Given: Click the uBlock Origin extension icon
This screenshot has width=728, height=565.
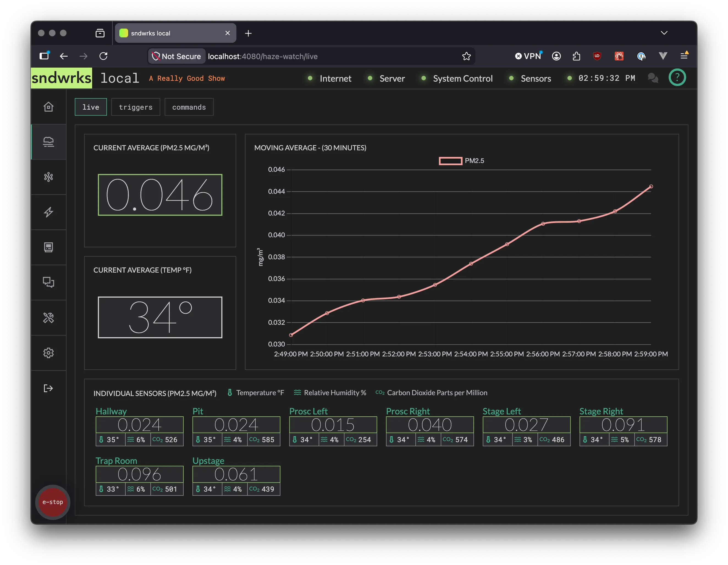Looking at the screenshot, I should pos(597,56).
